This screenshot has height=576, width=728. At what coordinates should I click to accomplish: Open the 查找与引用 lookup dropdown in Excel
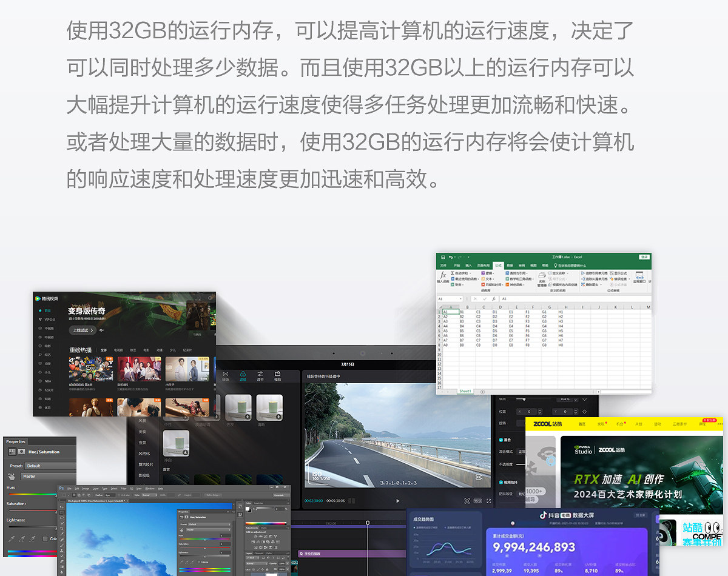[517, 273]
